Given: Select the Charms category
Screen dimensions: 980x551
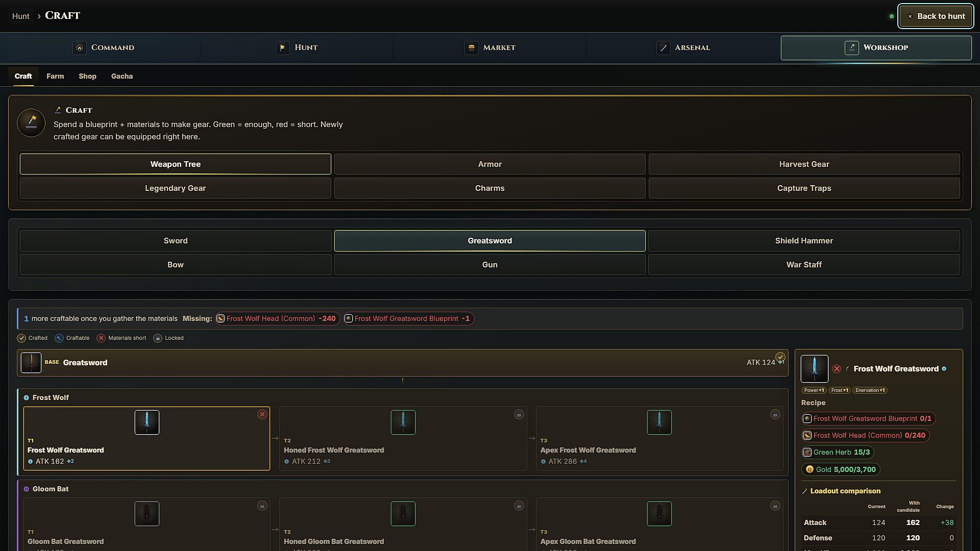Looking at the screenshot, I should [x=490, y=188].
